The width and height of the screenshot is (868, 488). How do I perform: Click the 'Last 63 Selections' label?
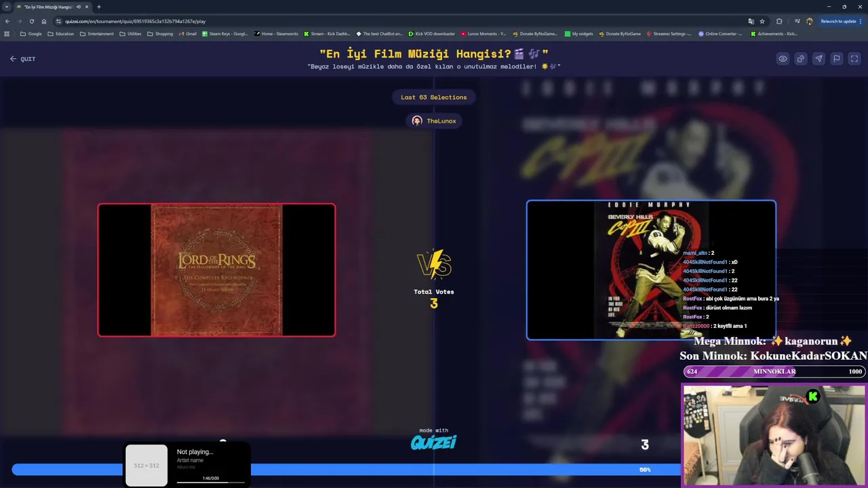434,98
